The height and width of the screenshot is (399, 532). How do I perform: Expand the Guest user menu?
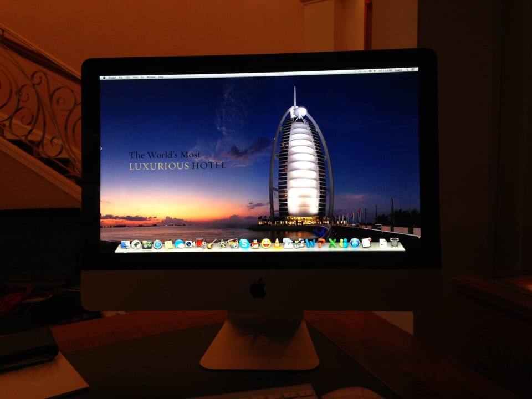398,70
